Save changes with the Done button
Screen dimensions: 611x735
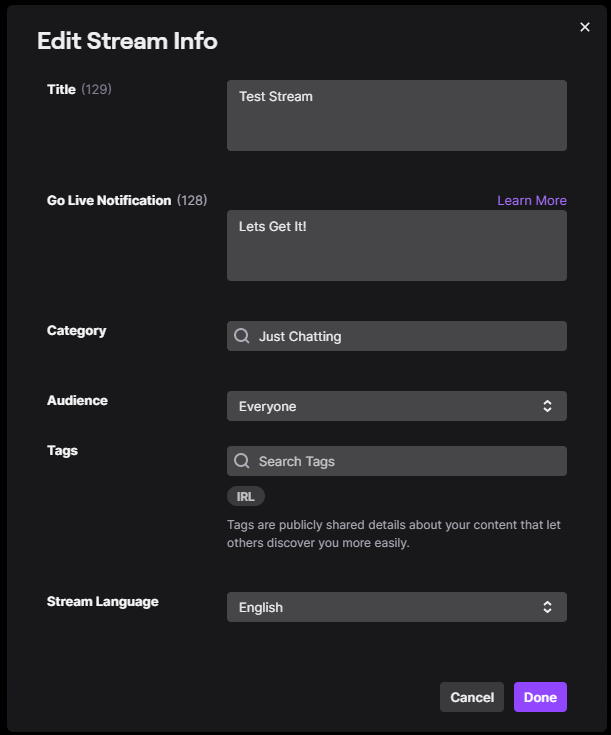pyautogui.click(x=540, y=697)
